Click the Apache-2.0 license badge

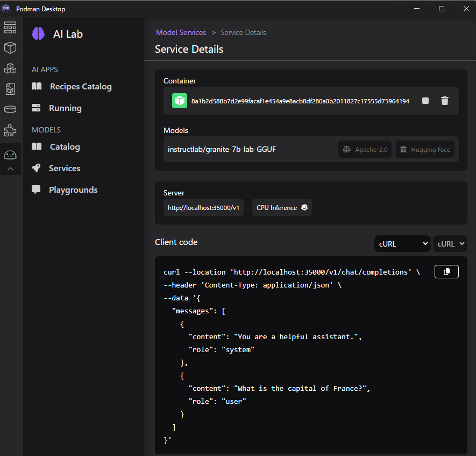click(365, 149)
